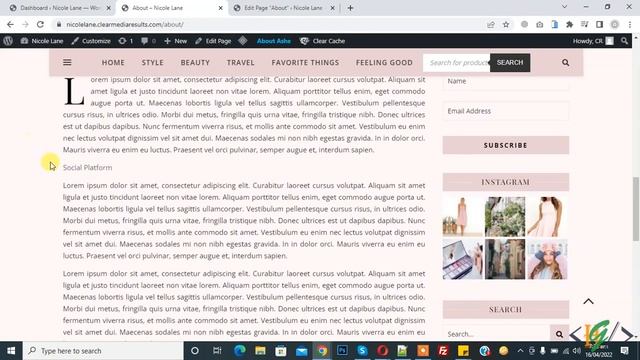640x360 pixels.
Task: Open a new browser tab
Action: pos(350,8)
